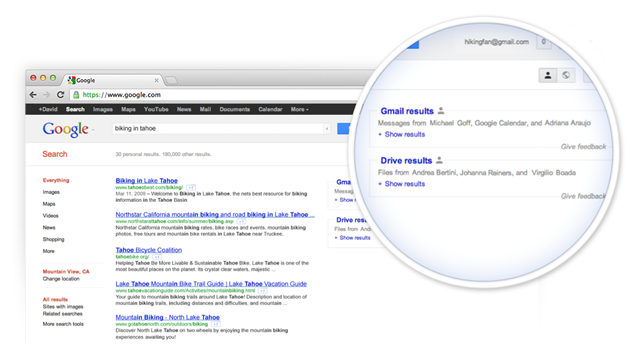The height and width of the screenshot is (364, 635).
Task: Click hikingfan@gmail.com in magnified view
Action: tap(496, 42)
